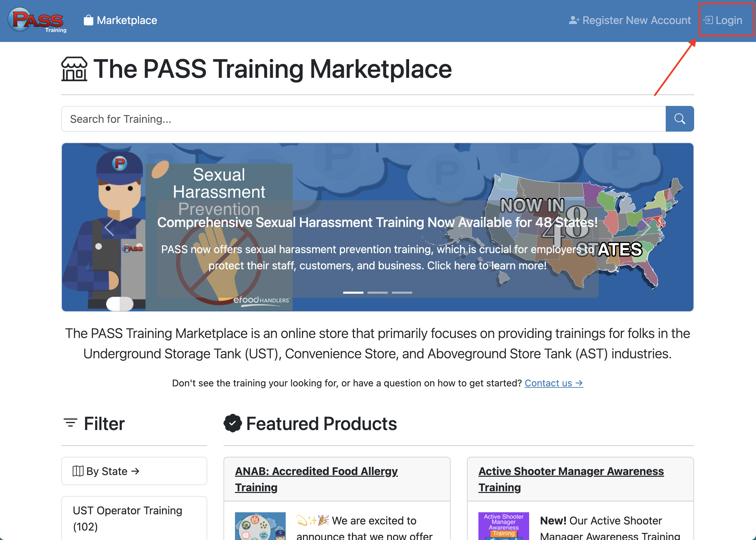Select the third carousel indicator
Viewport: 756px width, 540px height.
coord(402,292)
